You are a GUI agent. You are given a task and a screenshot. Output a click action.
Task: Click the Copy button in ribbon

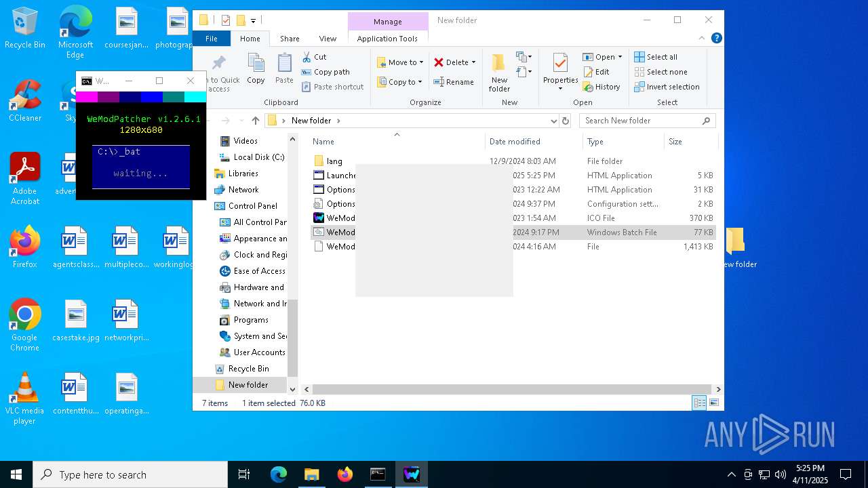point(256,68)
